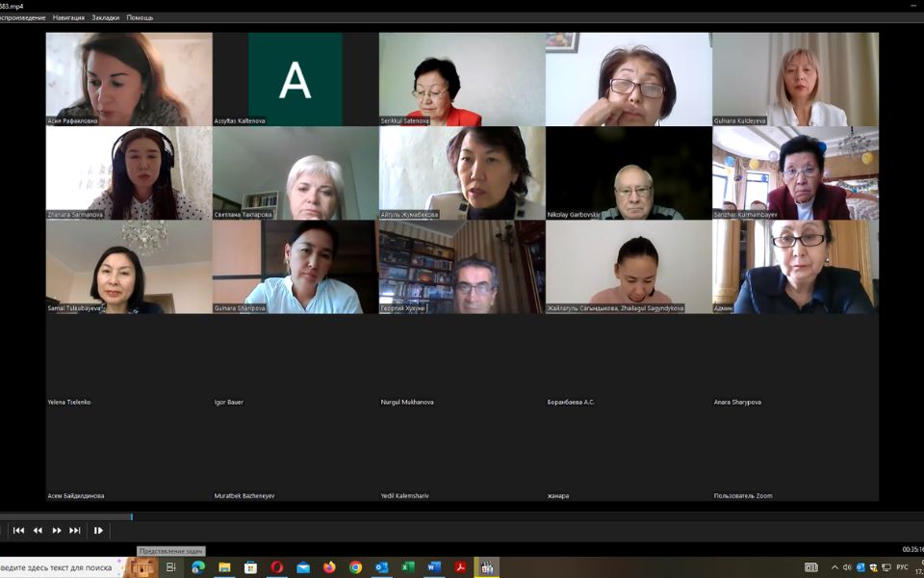Screen dimensions: 924x578
Task: Launch Microsoft Edge from the taskbar
Action: pos(198,567)
